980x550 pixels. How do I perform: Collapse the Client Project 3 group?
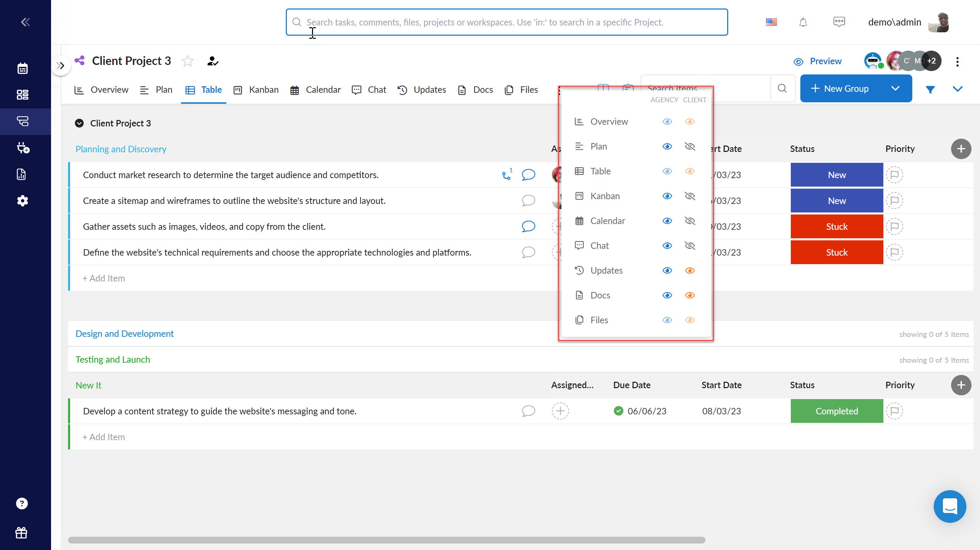pyautogui.click(x=79, y=123)
